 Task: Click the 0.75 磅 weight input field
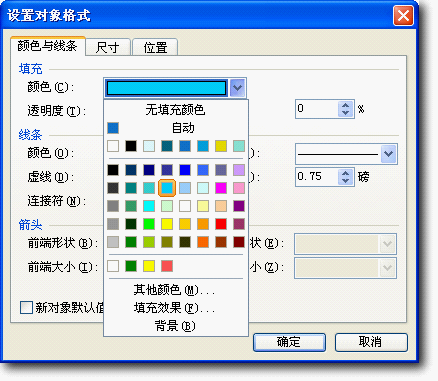coord(317,176)
